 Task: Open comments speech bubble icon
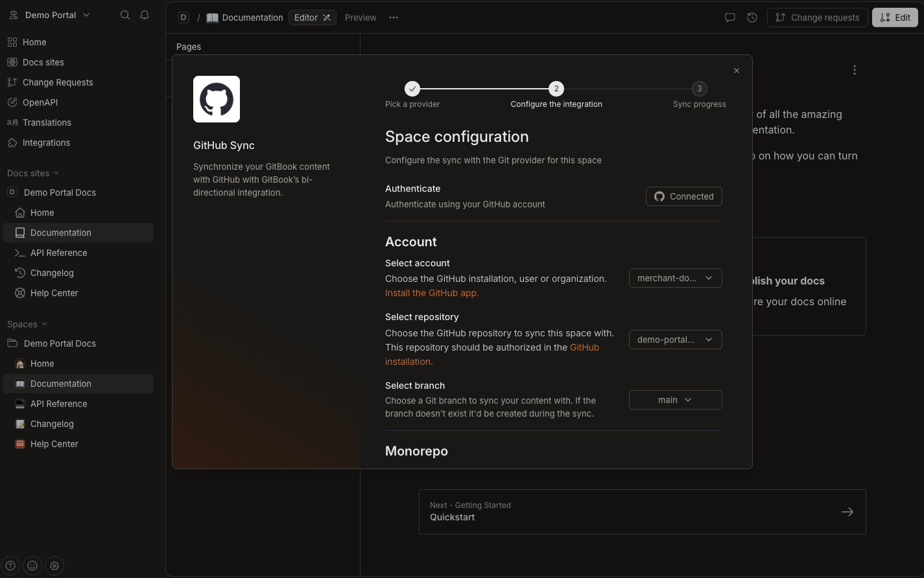click(x=730, y=17)
